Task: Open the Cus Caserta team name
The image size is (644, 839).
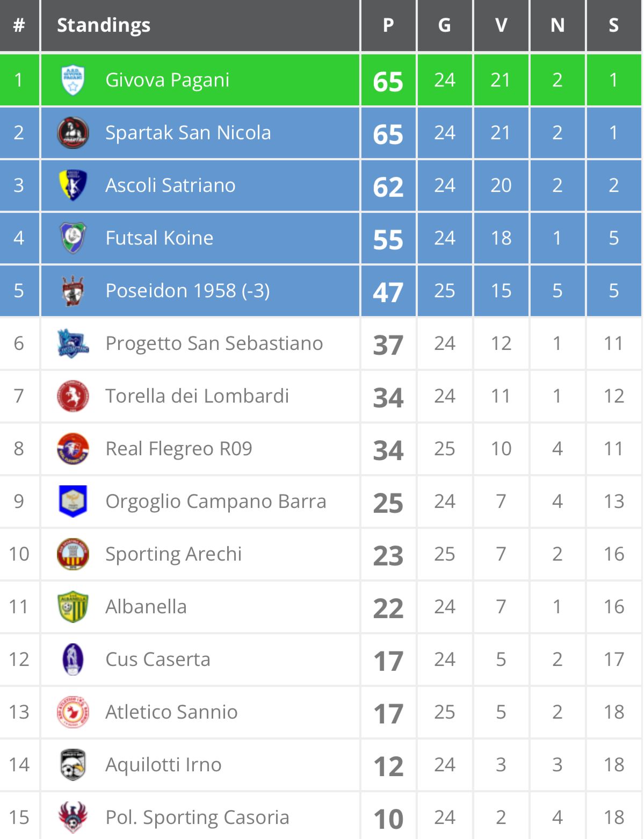Action: coord(158,659)
